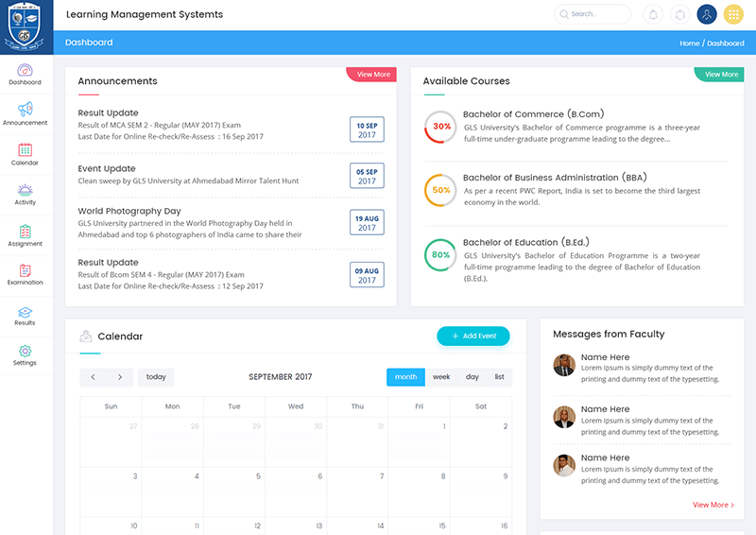Select September 1 in the calendar
The height and width of the screenshot is (535, 756).
419,441
